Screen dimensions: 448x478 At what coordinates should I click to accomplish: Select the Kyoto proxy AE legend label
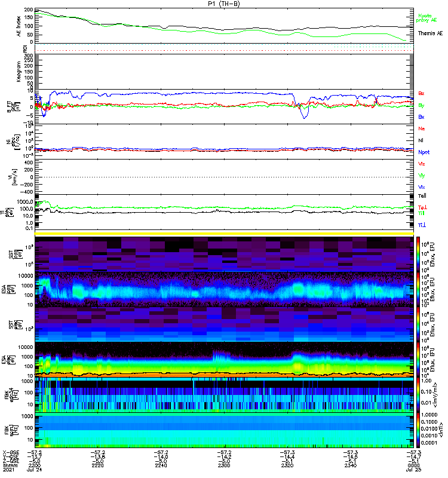(426, 18)
